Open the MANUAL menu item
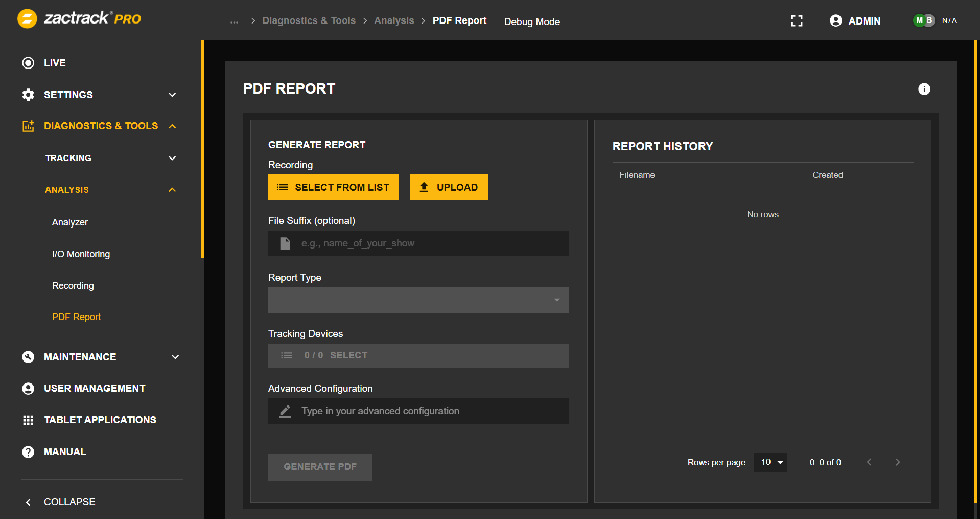 [x=65, y=452]
